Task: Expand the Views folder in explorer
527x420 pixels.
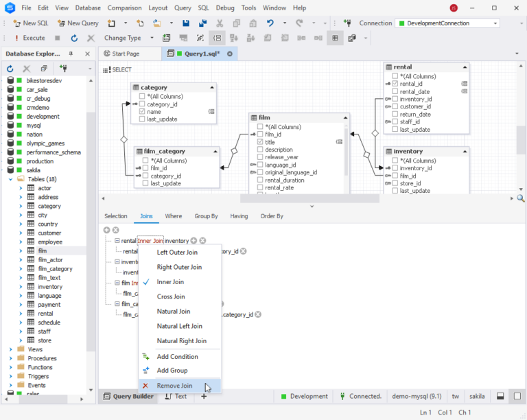Action: point(11,349)
